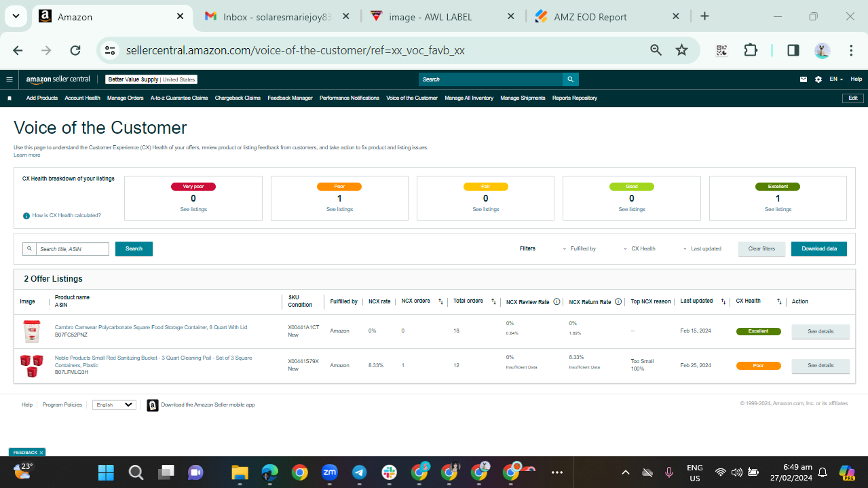Click the header Search text field

(491, 79)
